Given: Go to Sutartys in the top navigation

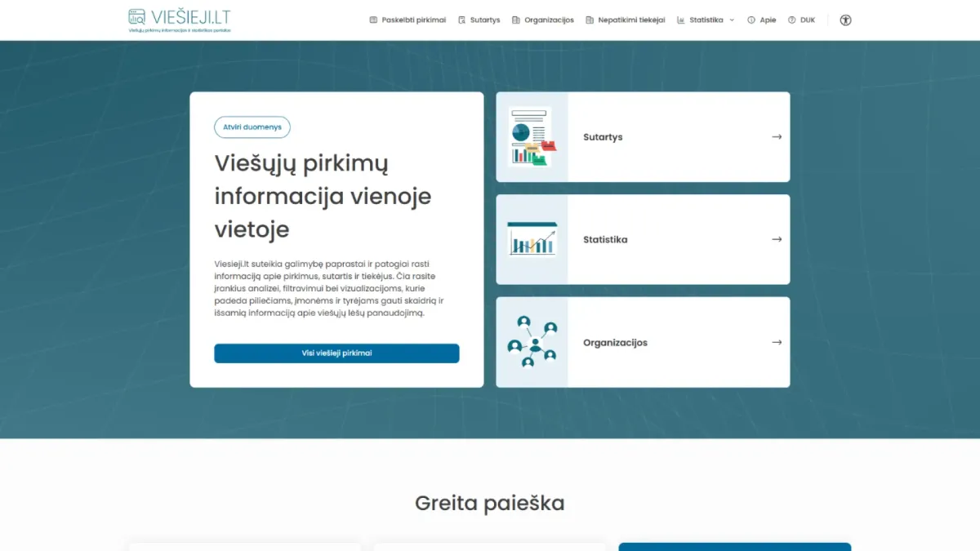Looking at the screenshot, I should pyautogui.click(x=484, y=20).
